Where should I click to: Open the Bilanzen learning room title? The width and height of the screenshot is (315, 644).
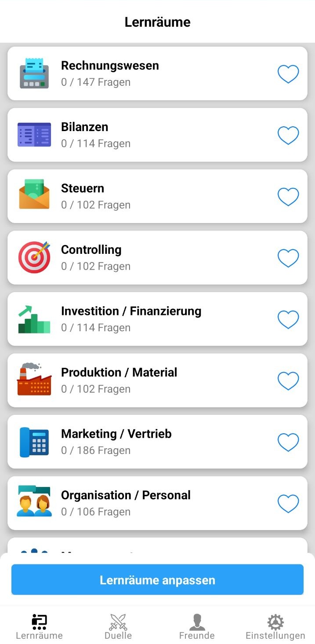84,127
